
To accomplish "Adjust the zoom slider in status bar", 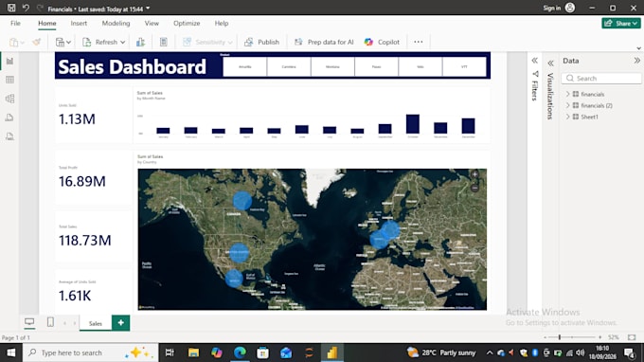I will [560, 337].
